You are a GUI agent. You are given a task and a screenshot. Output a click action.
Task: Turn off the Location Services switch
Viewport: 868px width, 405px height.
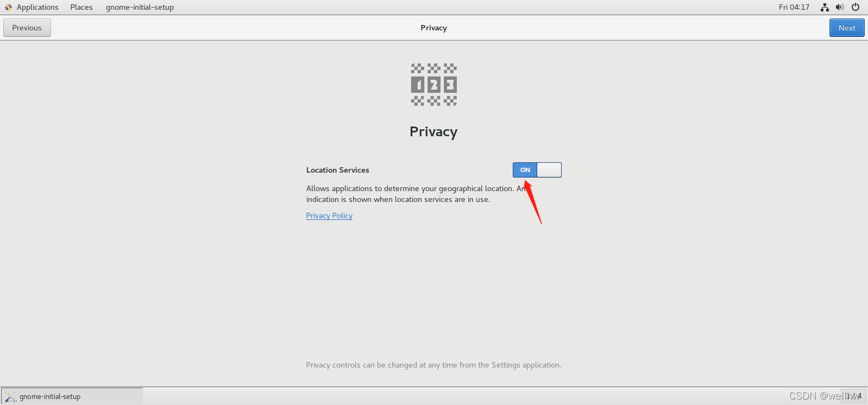537,170
